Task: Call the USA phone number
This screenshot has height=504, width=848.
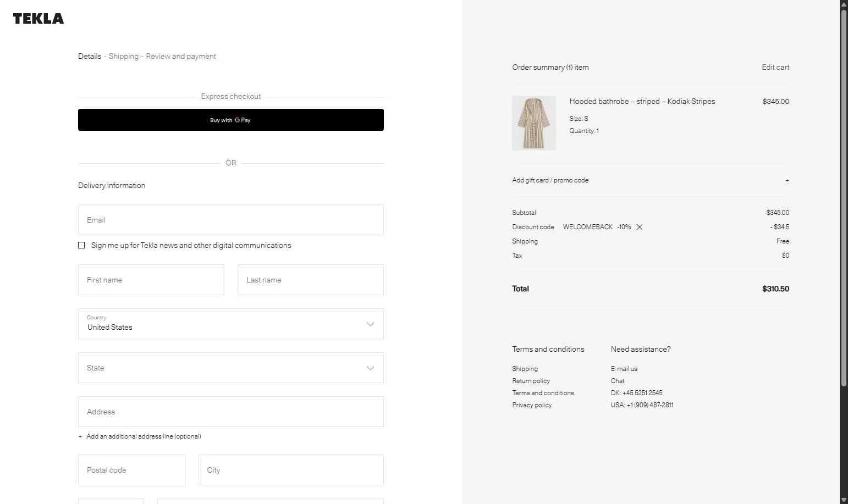Action: point(642,405)
